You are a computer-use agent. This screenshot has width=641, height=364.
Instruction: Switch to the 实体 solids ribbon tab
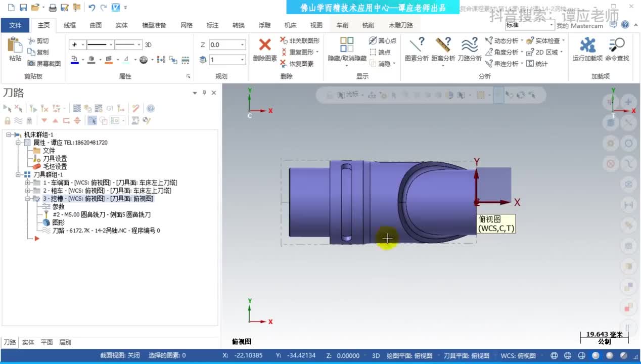click(121, 25)
